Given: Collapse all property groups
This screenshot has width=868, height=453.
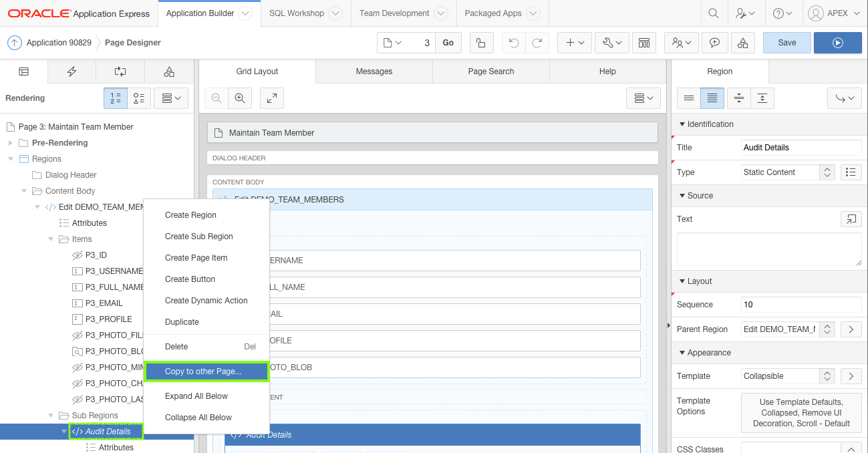Looking at the screenshot, I should [x=739, y=98].
